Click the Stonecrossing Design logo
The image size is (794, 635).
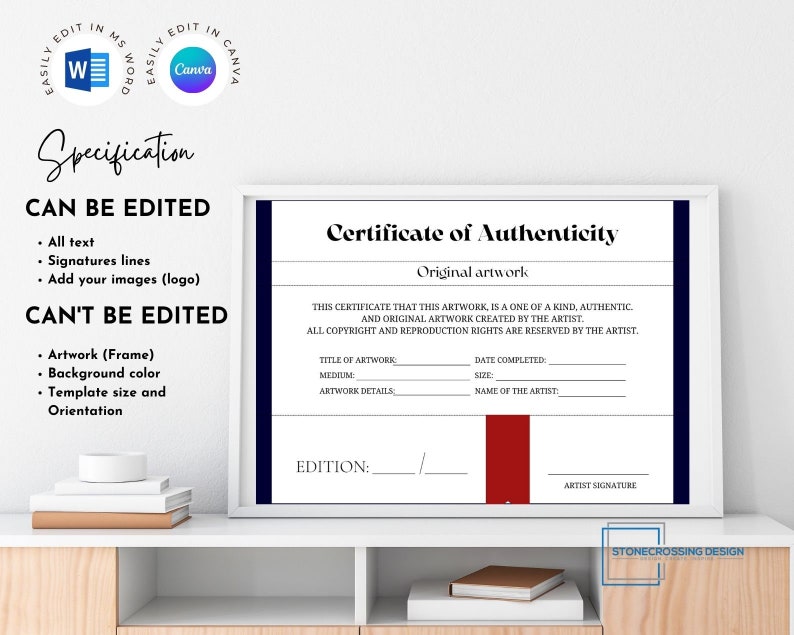pos(673,553)
